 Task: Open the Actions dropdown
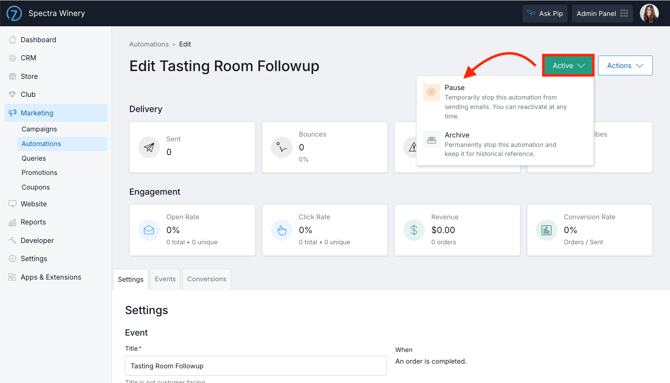[x=625, y=65]
